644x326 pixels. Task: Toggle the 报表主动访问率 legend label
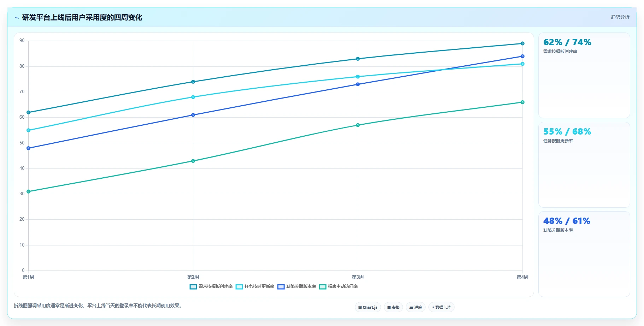343,286
